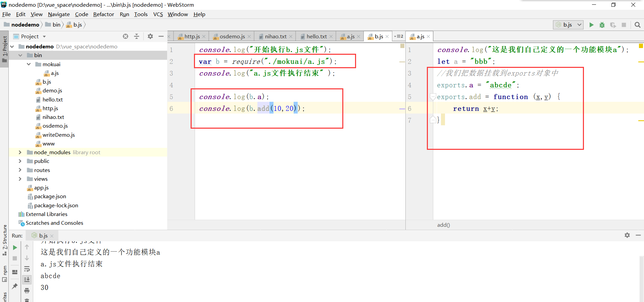The width and height of the screenshot is (644, 302).
Task: Close the nihao.txt editor tab
Action: click(x=291, y=37)
